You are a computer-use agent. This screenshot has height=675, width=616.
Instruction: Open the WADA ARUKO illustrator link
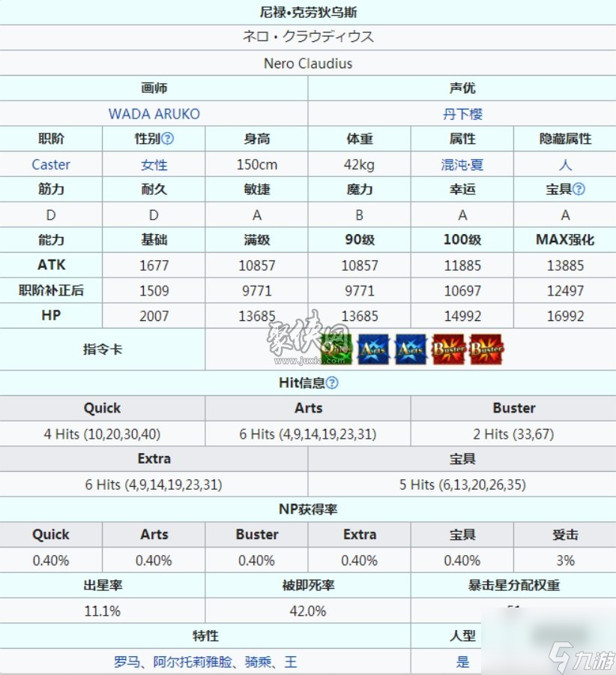point(154,114)
